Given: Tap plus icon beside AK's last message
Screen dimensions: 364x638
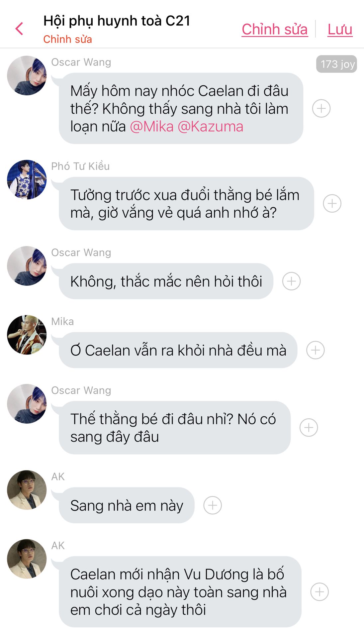Looking at the screenshot, I should point(319,592).
